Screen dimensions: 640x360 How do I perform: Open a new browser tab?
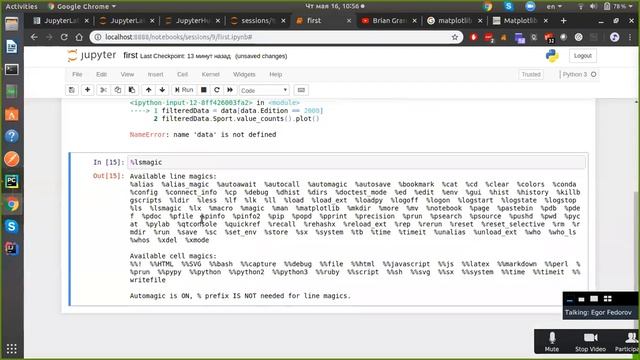(564, 20)
